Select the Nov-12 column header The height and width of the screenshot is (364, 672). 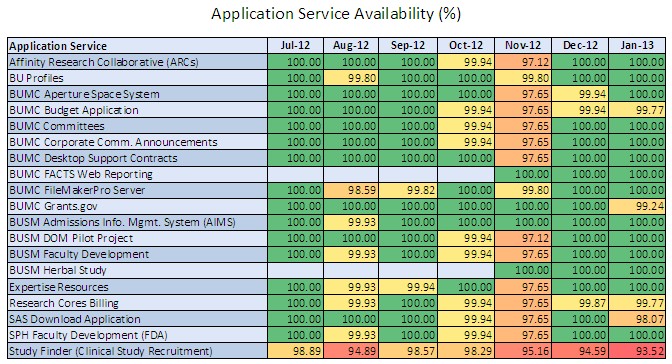(523, 46)
